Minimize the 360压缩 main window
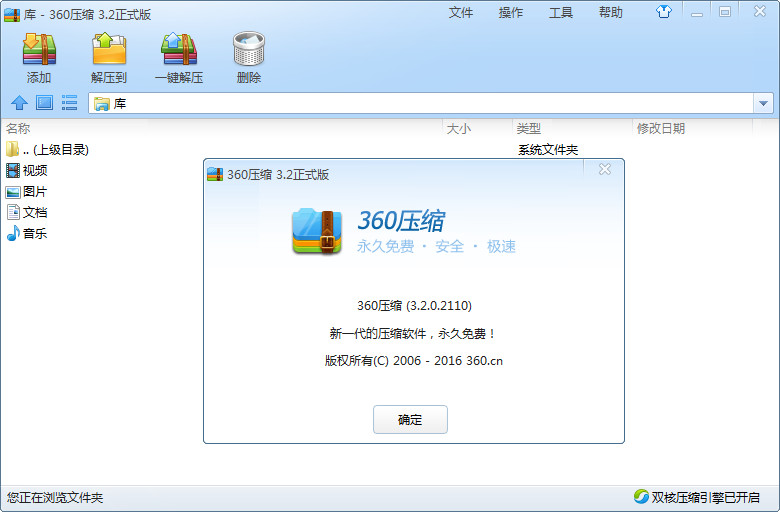Image resolution: width=780 pixels, height=512 pixels. [x=697, y=12]
